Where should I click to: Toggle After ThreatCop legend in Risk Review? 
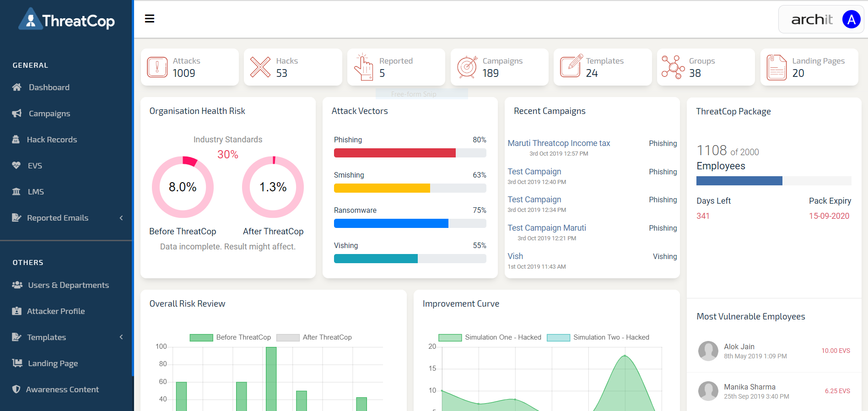(314, 337)
